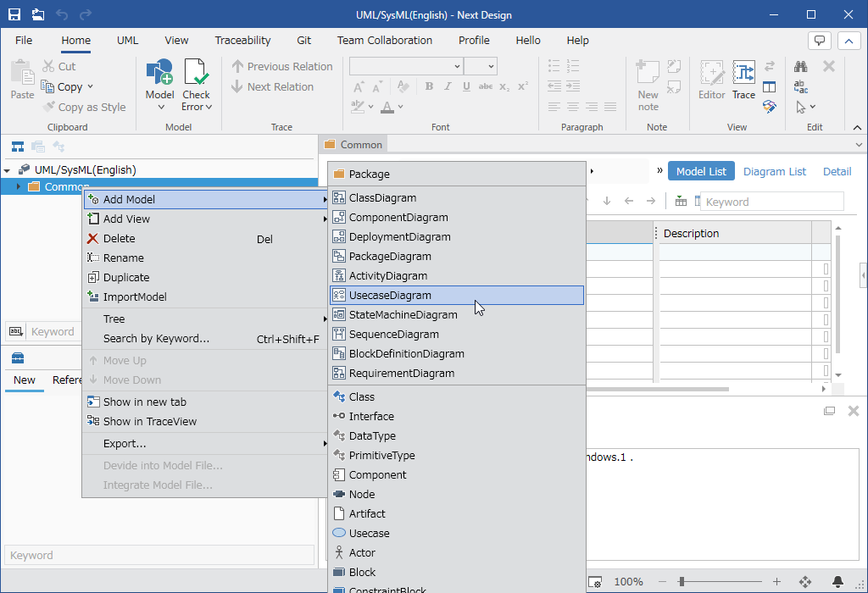Click Search by Keyword entry
Viewport: 868px width, 593px height.
(205, 339)
